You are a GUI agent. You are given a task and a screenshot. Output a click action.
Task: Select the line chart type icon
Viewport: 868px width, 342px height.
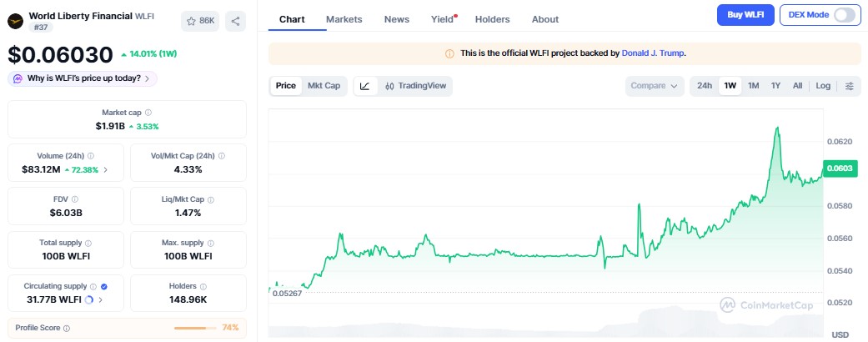click(x=365, y=86)
